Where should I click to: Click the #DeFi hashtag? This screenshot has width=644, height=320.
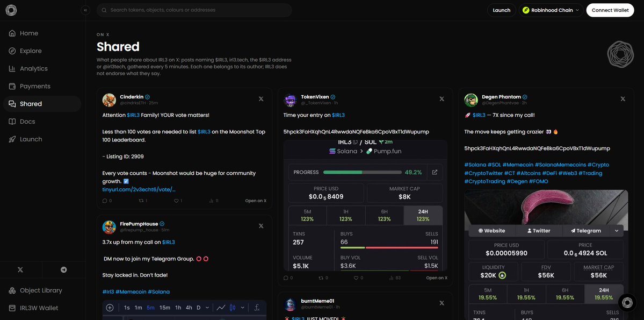coord(549,173)
